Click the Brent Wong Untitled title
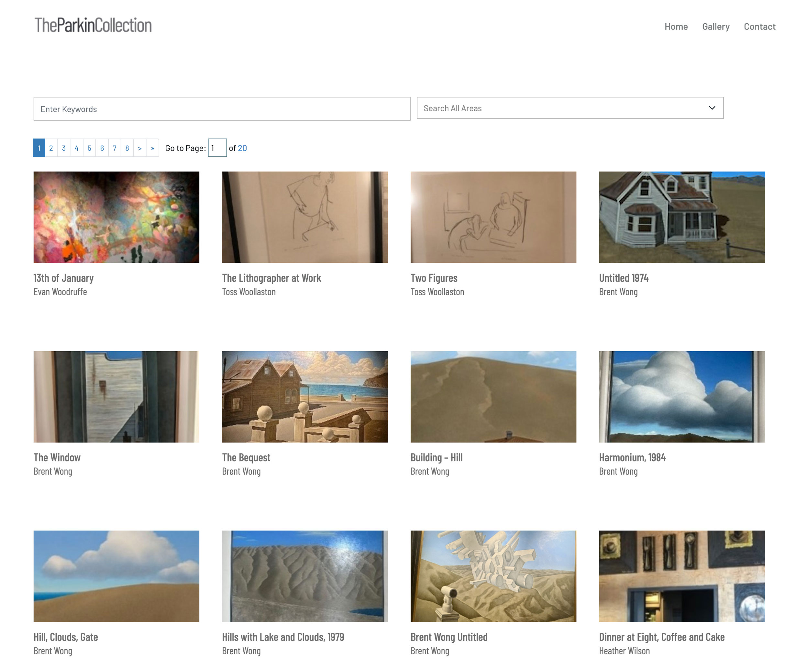Image resolution: width=785 pixels, height=672 pixels. [449, 637]
